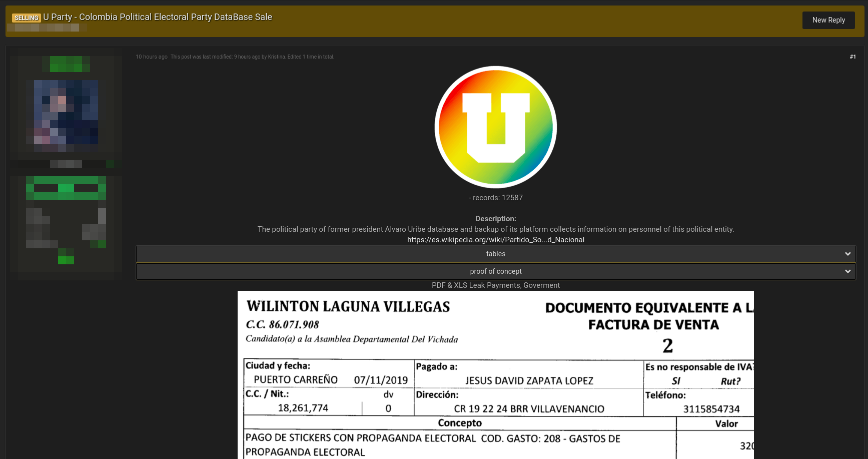
Task: Click 'PUERTO CARREÑO' city cell
Action: coord(296,380)
